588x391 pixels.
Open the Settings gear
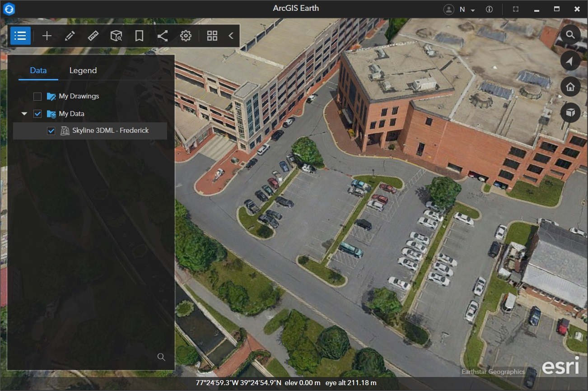point(186,36)
